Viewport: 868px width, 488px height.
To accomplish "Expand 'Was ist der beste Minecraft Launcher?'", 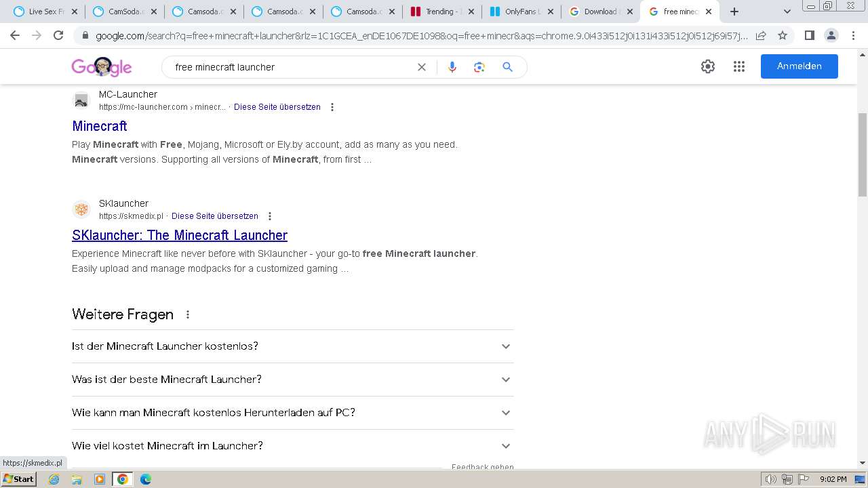I will pyautogui.click(x=293, y=380).
